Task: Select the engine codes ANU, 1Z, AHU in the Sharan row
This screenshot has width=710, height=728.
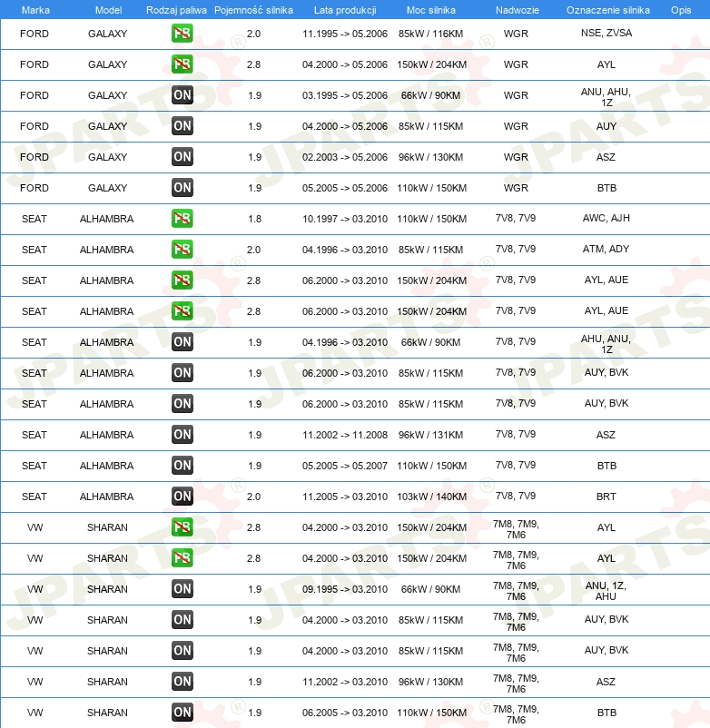Action: point(606,591)
